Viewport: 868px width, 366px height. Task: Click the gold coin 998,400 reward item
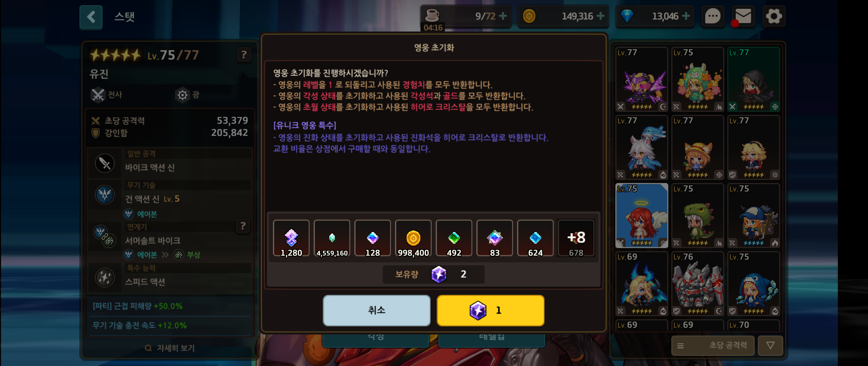pos(413,238)
